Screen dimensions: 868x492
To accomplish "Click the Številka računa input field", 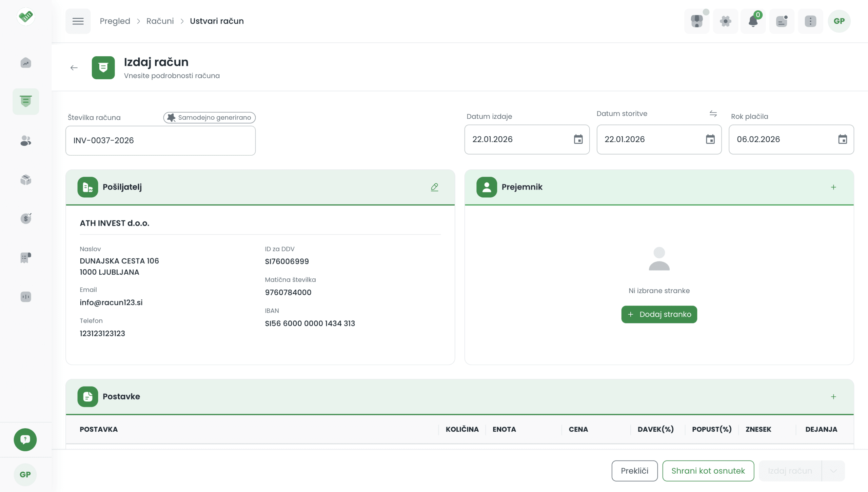I will tap(160, 140).
